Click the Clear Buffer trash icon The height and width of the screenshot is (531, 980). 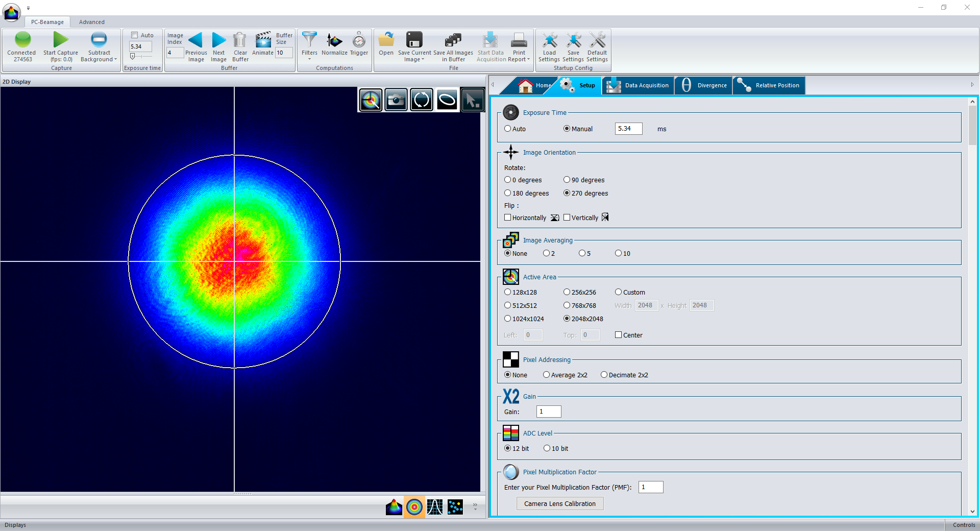240,40
